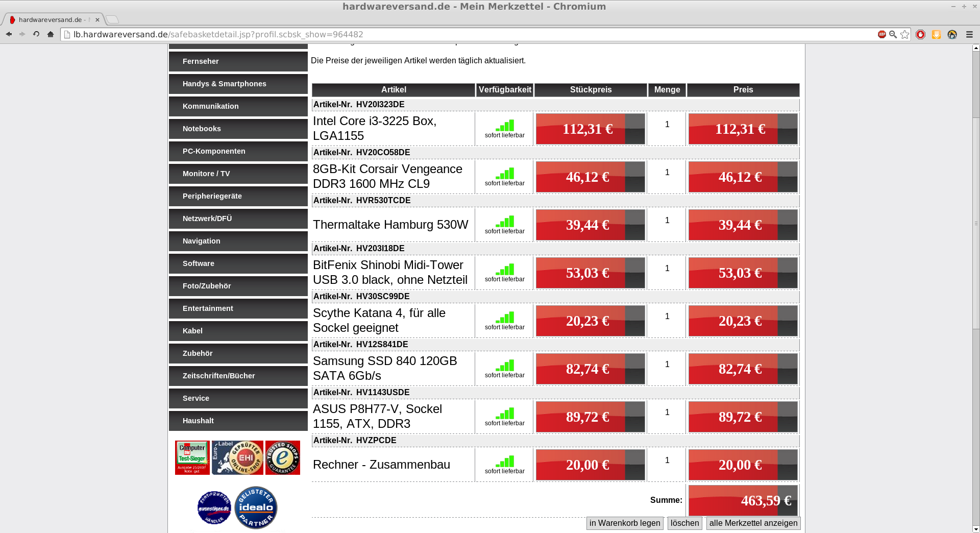The height and width of the screenshot is (533, 980).
Task: Open the Rechner - Zusammenbau article
Action: click(381, 465)
